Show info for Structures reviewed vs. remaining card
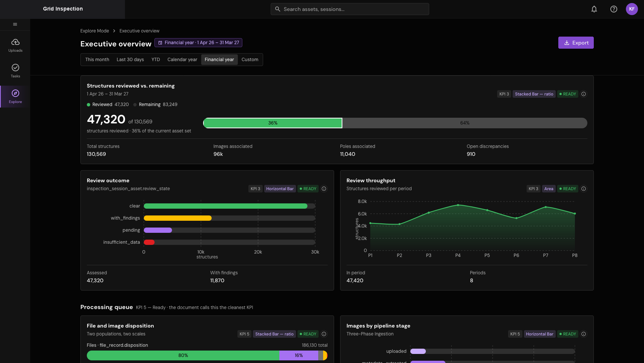 click(584, 94)
